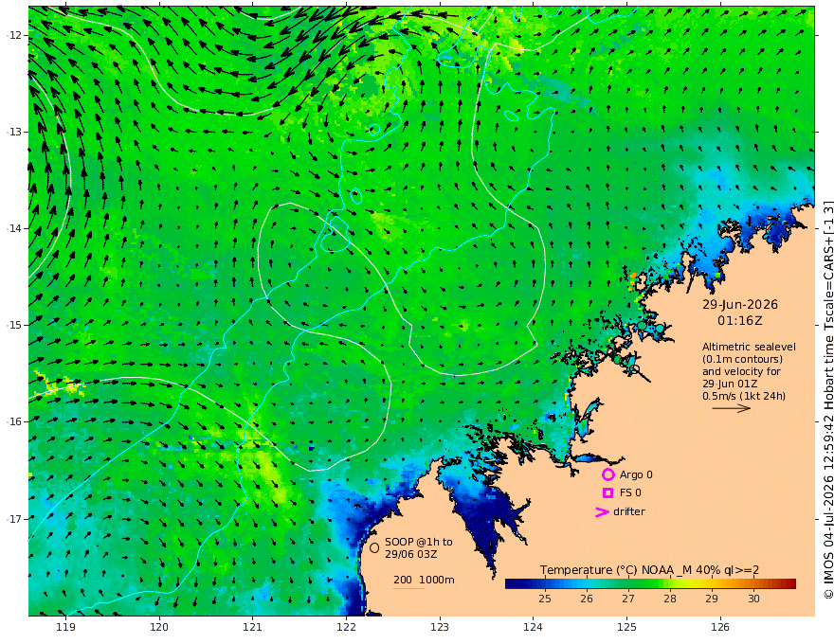834x644 pixels.
Task: Click the magenta FS square legend symbol
Action: [607, 492]
